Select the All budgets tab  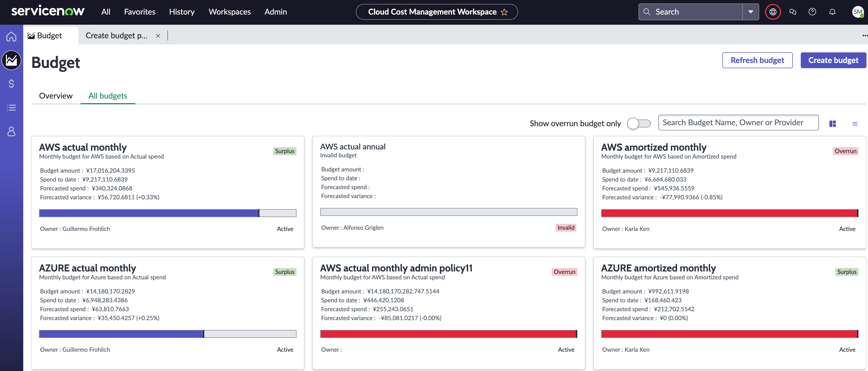[x=108, y=96]
